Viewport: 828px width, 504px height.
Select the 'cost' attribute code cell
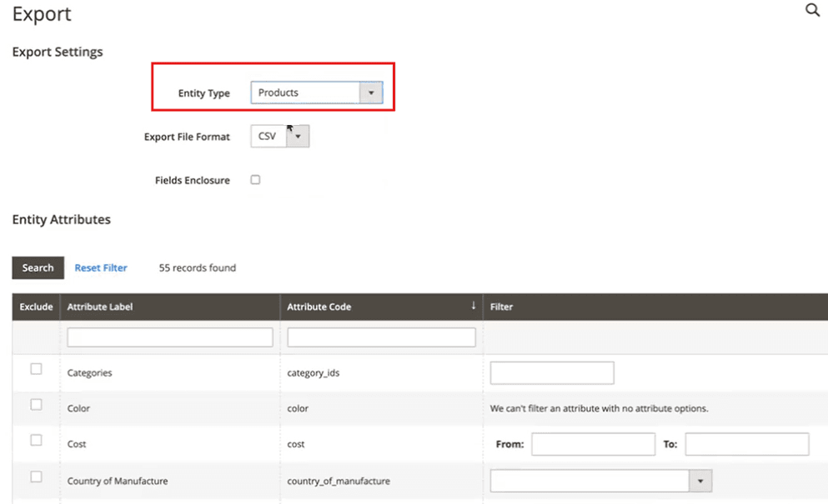point(296,444)
